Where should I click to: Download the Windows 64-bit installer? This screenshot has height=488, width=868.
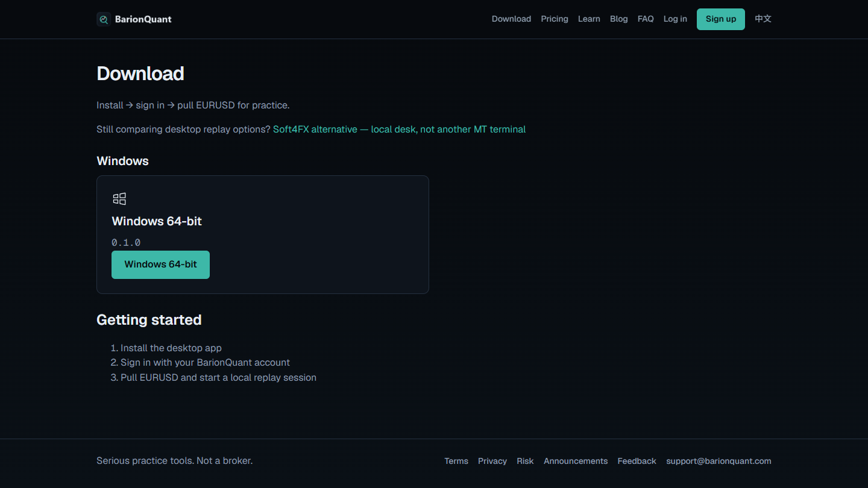point(160,264)
